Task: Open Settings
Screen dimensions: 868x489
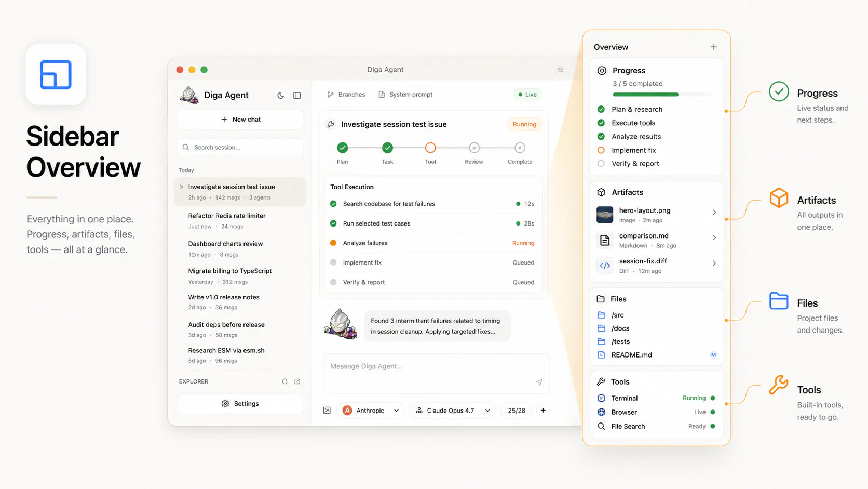Action: coord(240,404)
